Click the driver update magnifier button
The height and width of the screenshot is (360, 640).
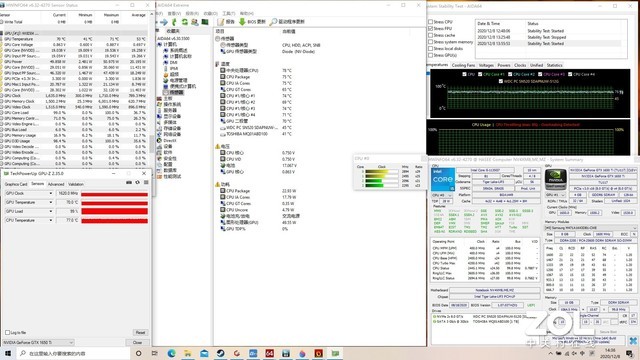[287, 22]
